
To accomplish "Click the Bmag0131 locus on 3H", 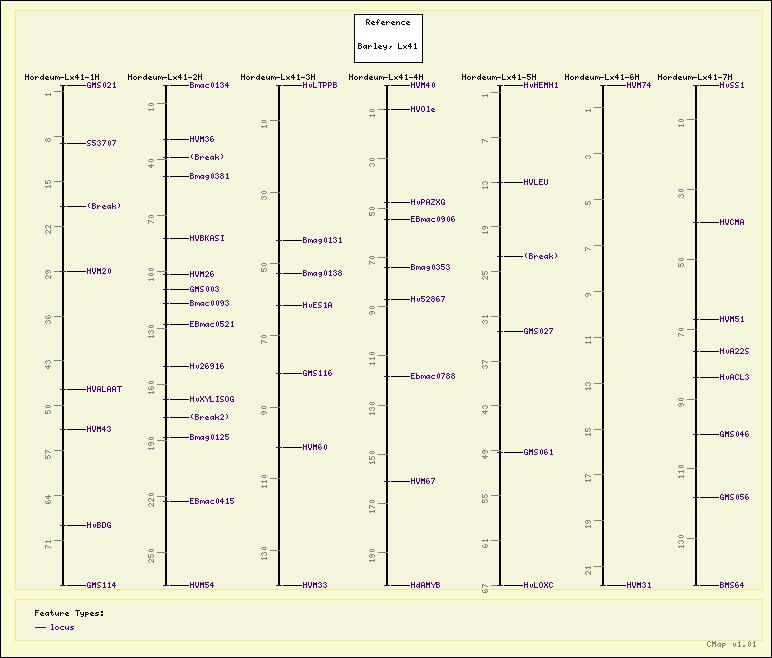I will (322, 241).
